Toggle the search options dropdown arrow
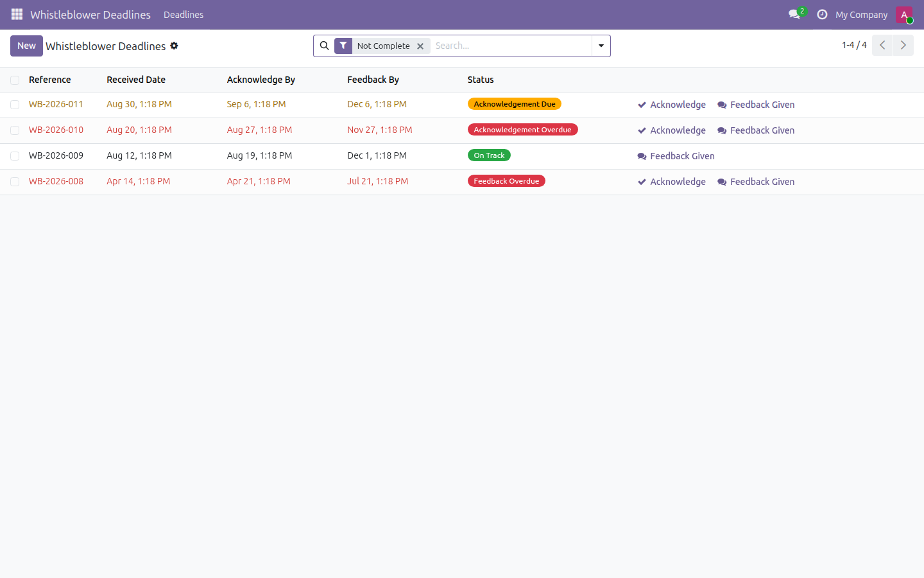The image size is (924, 578). pos(601,46)
